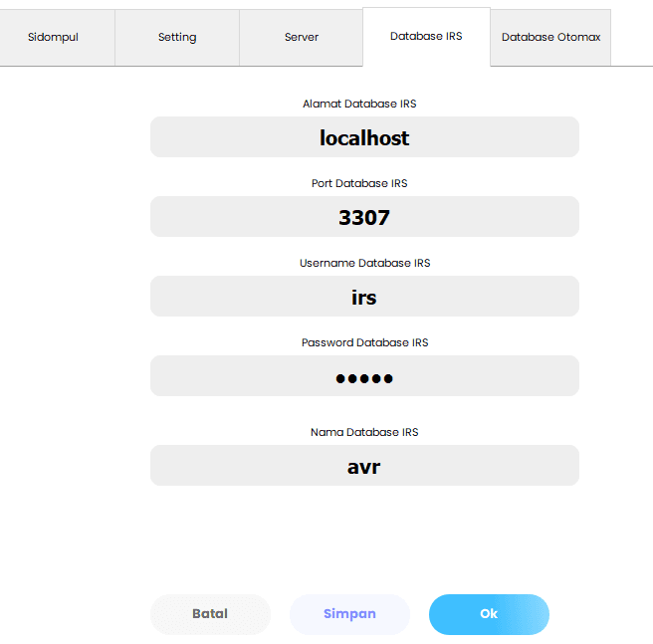Screen dimensions: 653x644
Task: Go to the Server tab
Action: coord(302,38)
